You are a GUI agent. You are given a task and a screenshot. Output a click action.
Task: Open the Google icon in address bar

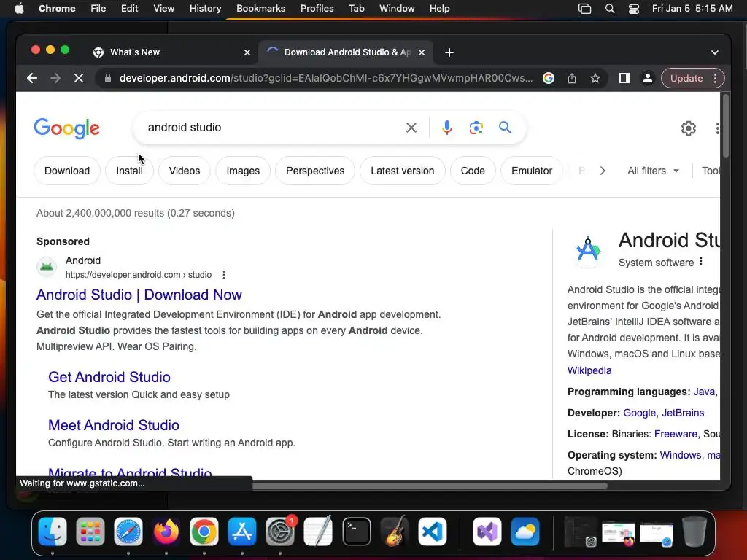click(x=549, y=78)
